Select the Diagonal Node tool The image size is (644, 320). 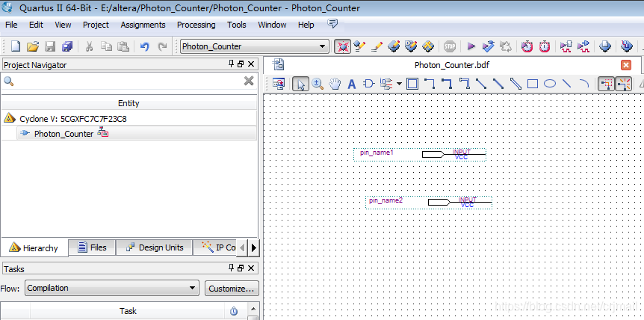click(x=481, y=84)
